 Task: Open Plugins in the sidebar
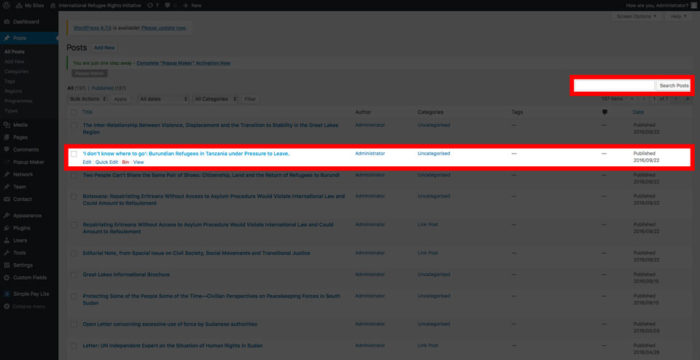tap(22, 228)
